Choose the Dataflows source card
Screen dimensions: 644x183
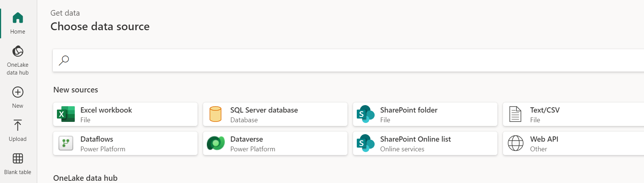coord(125,143)
